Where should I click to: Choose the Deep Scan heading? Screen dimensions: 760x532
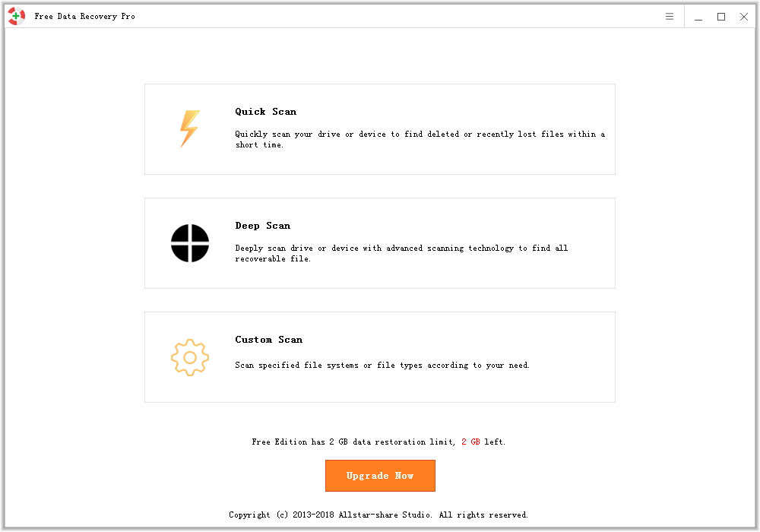click(x=262, y=226)
